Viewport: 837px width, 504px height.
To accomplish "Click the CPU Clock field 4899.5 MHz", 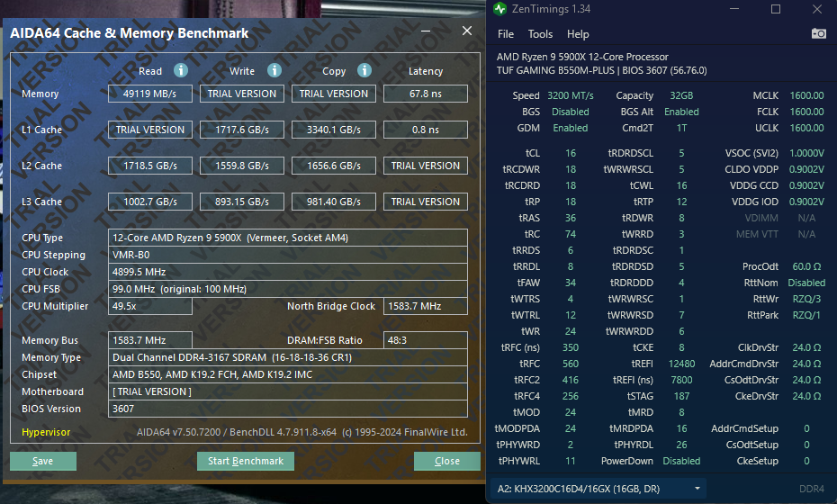I will click(x=288, y=272).
